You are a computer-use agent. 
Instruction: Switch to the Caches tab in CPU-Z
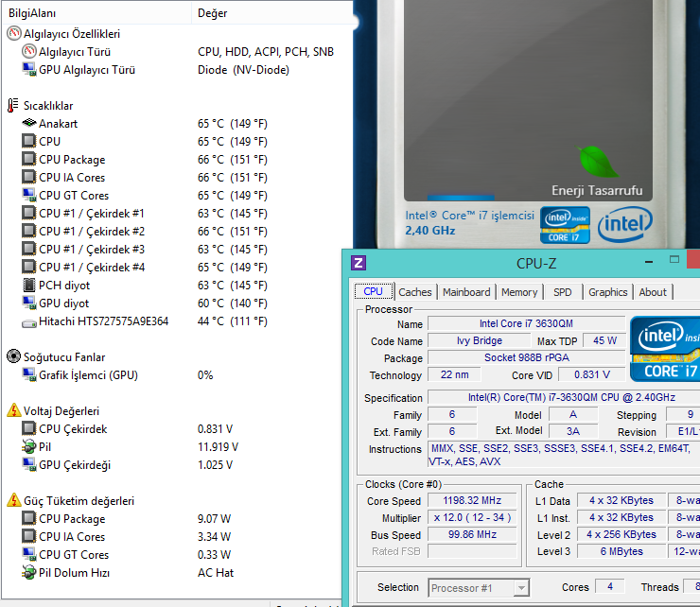click(415, 292)
